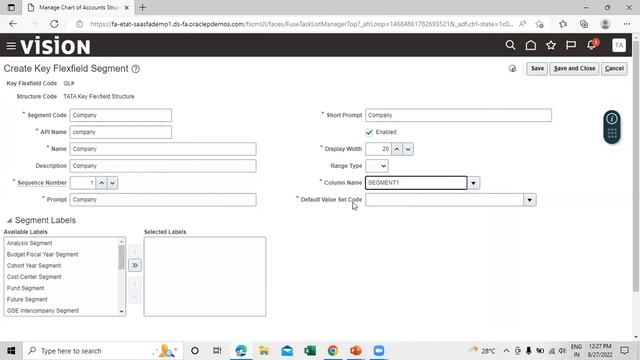The image size is (640, 360).
Task: Select GSE Intercompany Segment label
Action: click(x=42, y=311)
